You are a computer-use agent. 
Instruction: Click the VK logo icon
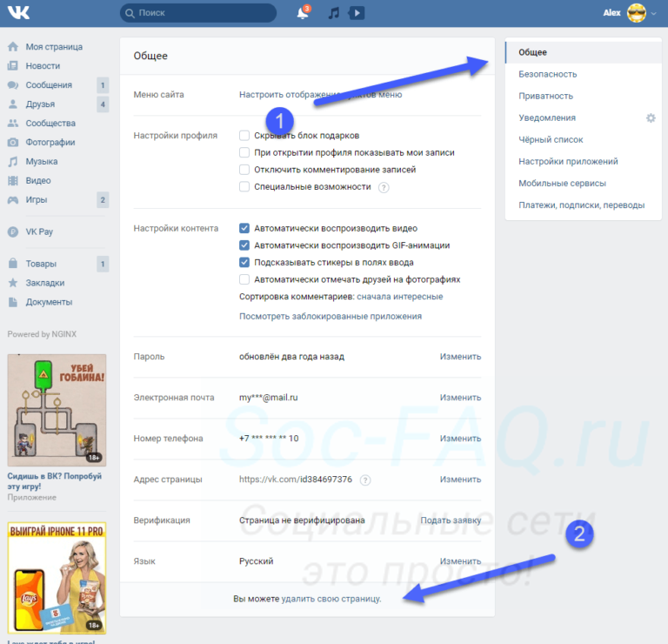tap(19, 13)
